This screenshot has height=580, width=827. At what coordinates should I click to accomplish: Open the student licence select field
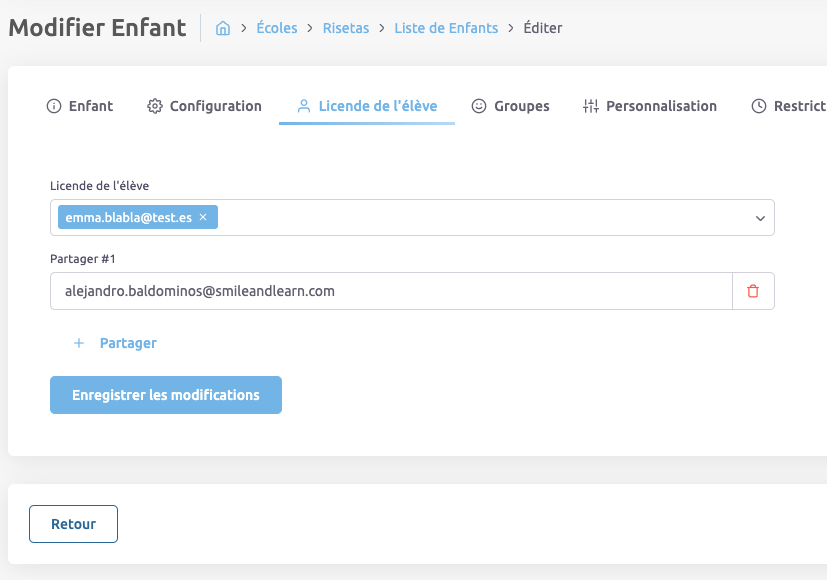[x=480, y=218]
